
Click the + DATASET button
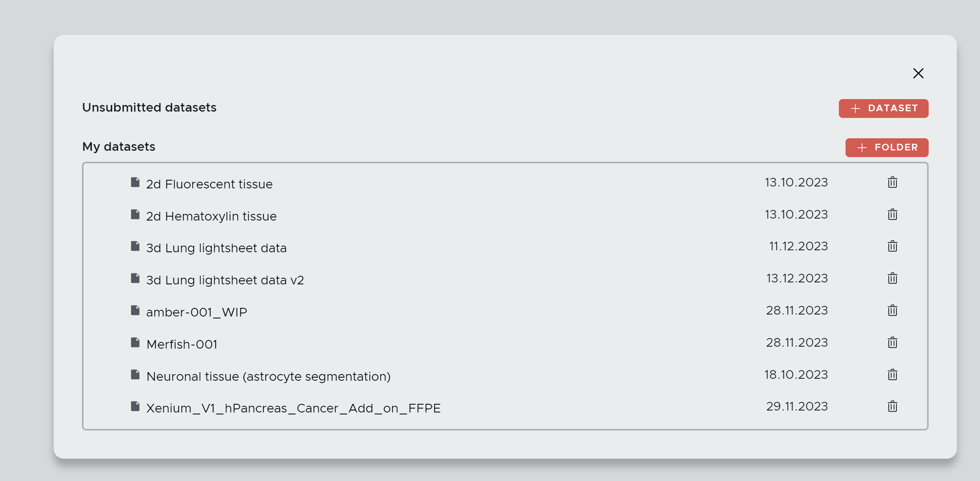point(884,108)
